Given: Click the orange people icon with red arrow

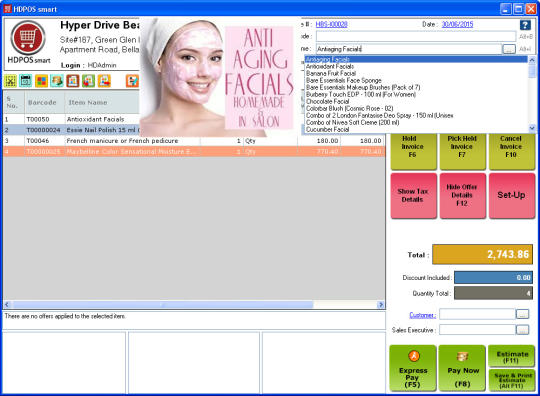Looking at the screenshot, I should 104,81.
